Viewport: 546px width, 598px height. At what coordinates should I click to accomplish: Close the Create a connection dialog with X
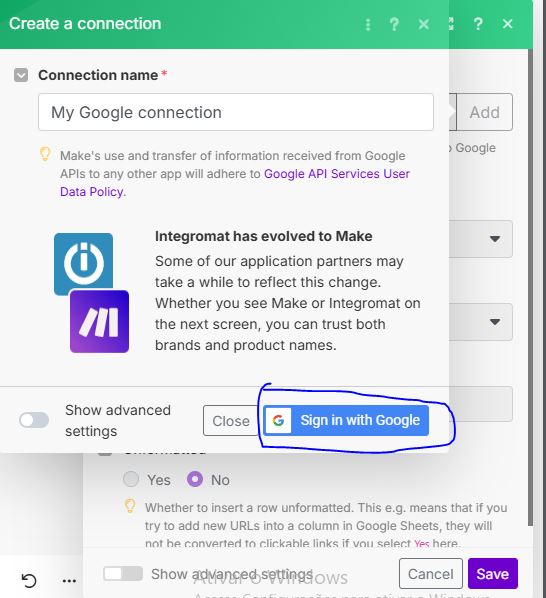424,24
